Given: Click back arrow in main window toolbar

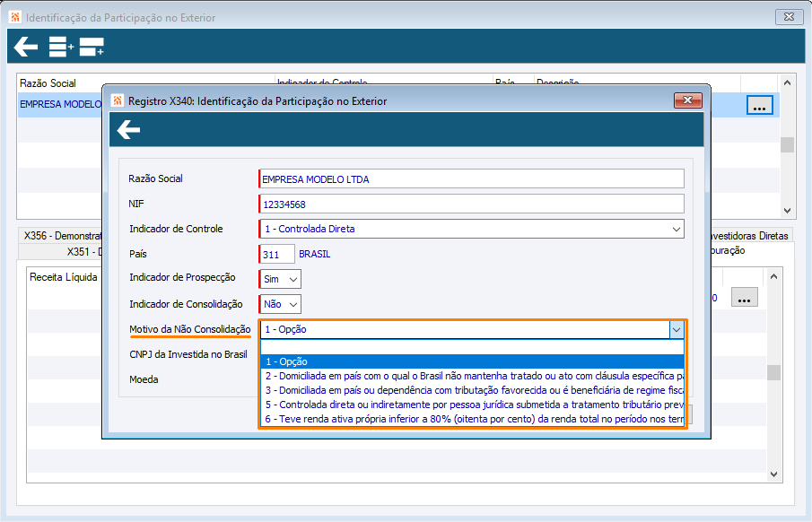Looking at the screenshot, I should click(26, 47).
